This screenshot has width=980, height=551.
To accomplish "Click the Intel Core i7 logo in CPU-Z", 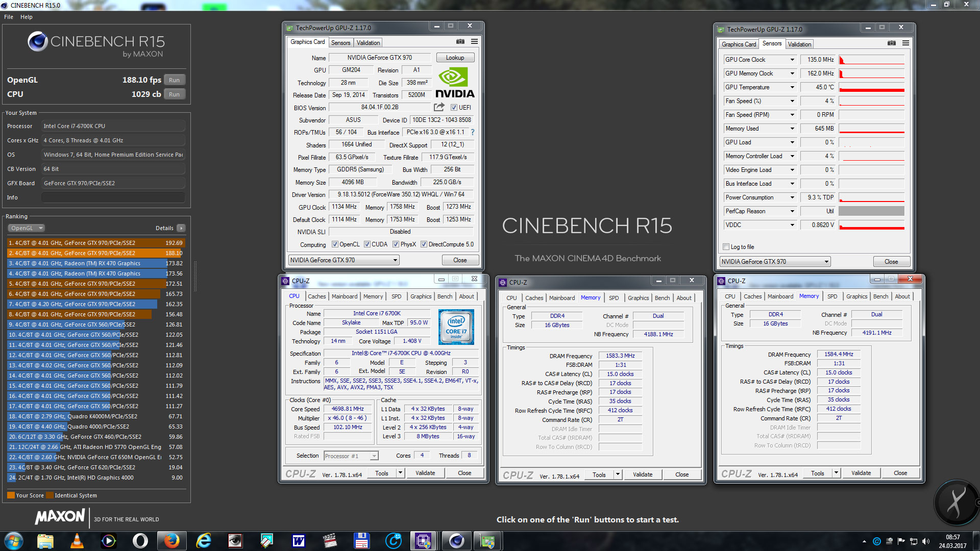I will click(456, 327).
